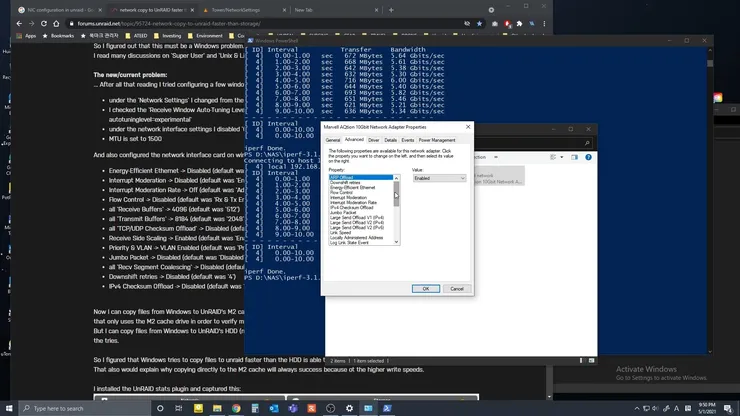Switch to Power Management tab

coord(437,140)
